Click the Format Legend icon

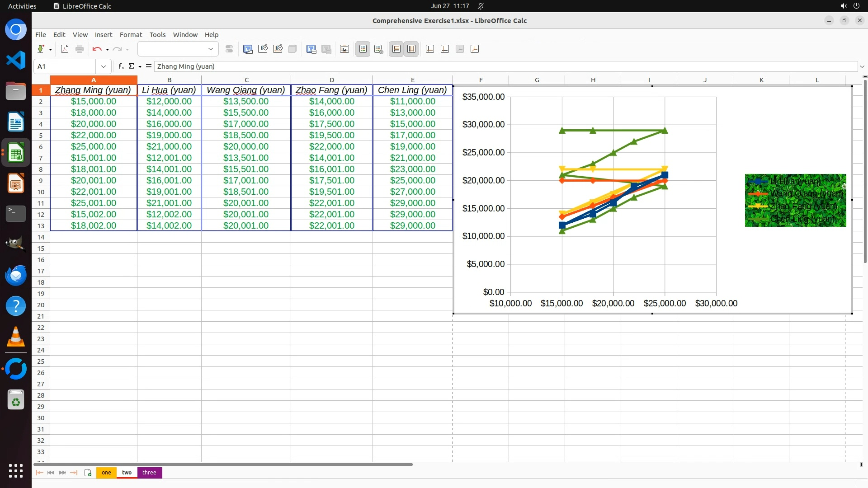(379, 49)
